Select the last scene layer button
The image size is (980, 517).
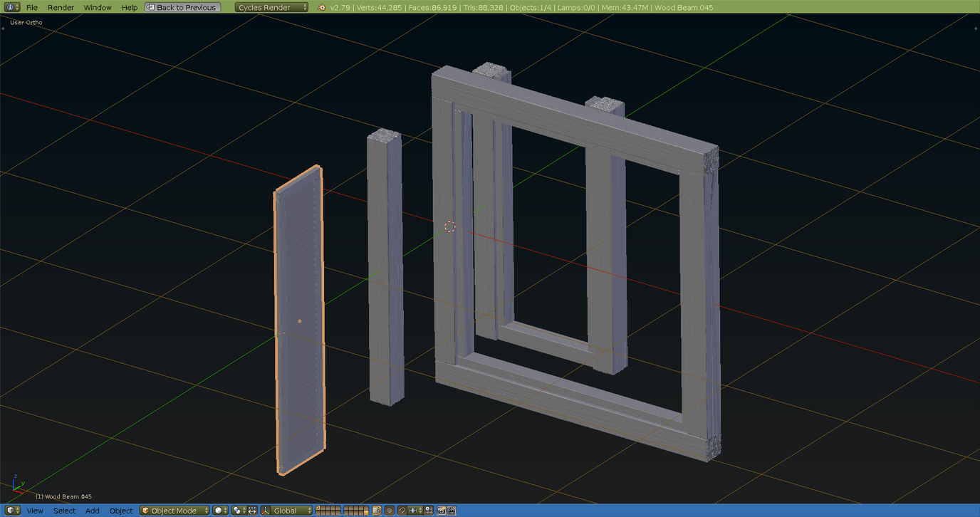pos(365,513)
